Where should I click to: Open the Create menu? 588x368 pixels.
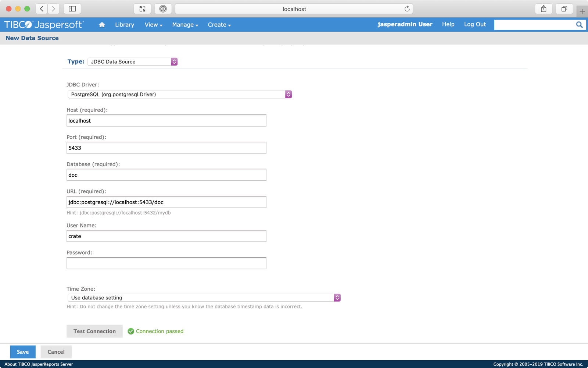(219, 25)
